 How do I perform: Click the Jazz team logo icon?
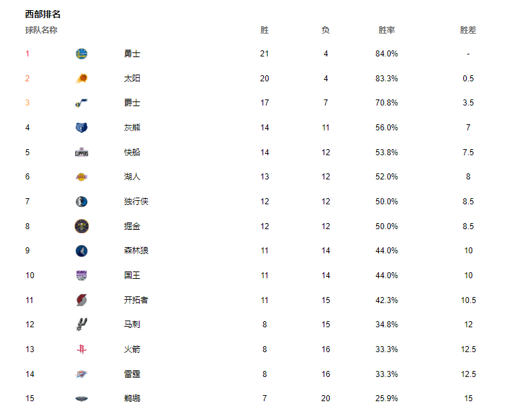(81, 103)
